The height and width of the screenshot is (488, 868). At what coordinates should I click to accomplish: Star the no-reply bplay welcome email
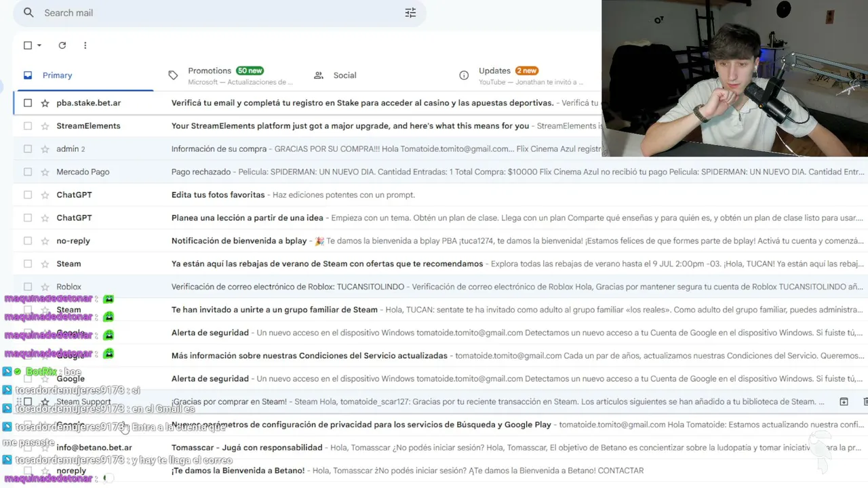[45, 241]
